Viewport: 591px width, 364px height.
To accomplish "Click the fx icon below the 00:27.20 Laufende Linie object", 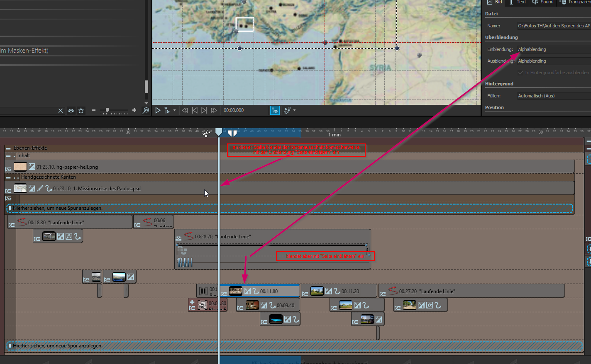I will coord(430,305).
